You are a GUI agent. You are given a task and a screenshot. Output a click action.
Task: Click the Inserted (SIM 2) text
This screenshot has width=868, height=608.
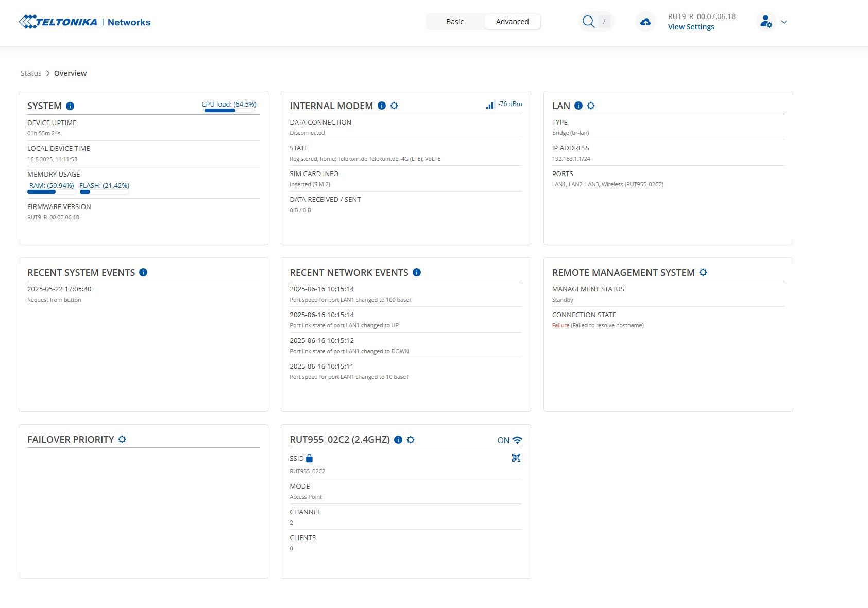pos(310,184)
